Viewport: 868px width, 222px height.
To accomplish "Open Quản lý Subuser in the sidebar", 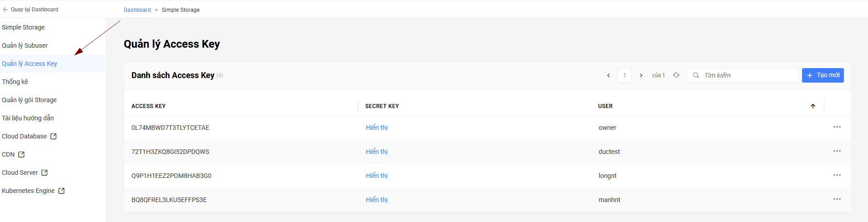I will (25, 45).
